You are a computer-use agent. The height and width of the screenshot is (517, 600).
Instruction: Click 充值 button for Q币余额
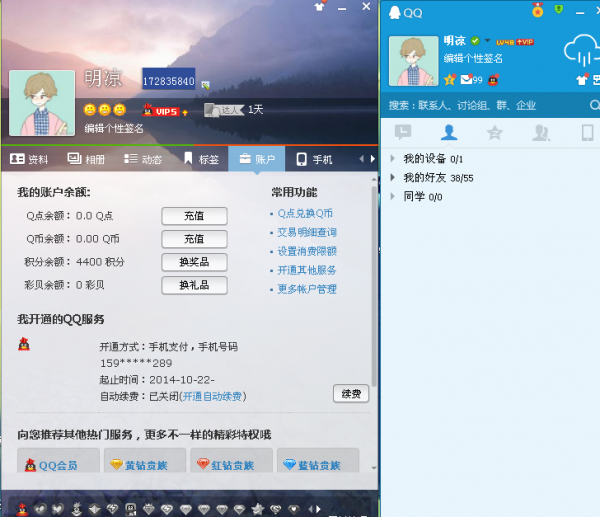(194, 239)
